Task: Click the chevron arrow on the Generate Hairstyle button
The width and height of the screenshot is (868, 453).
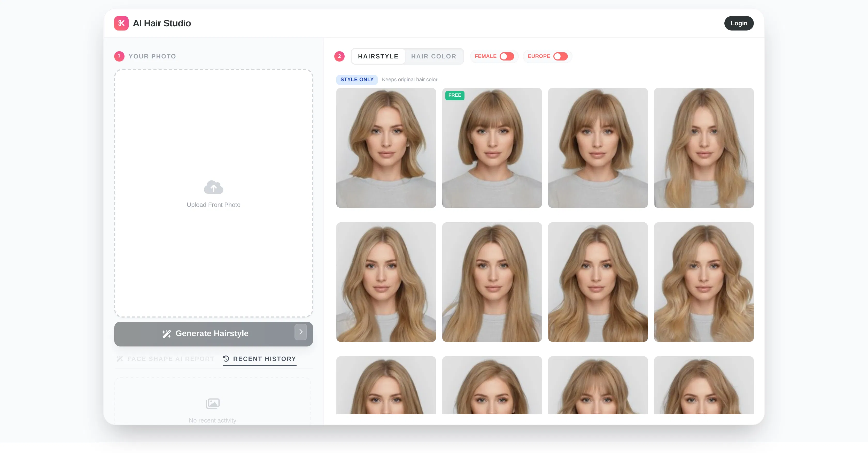Action: pyautogui.click(x=300, y=332)
